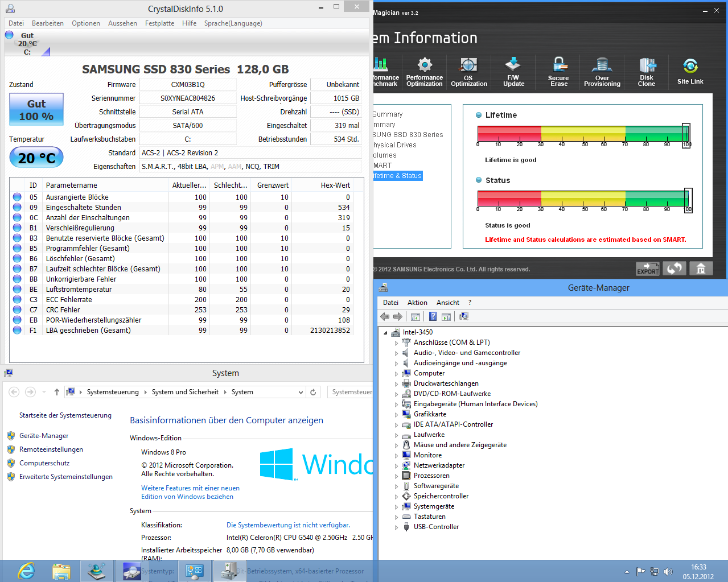The image size is (728, 582).
Task: Expand Anschlüsse (COM & LPT) node
Action: click(397, 343)
